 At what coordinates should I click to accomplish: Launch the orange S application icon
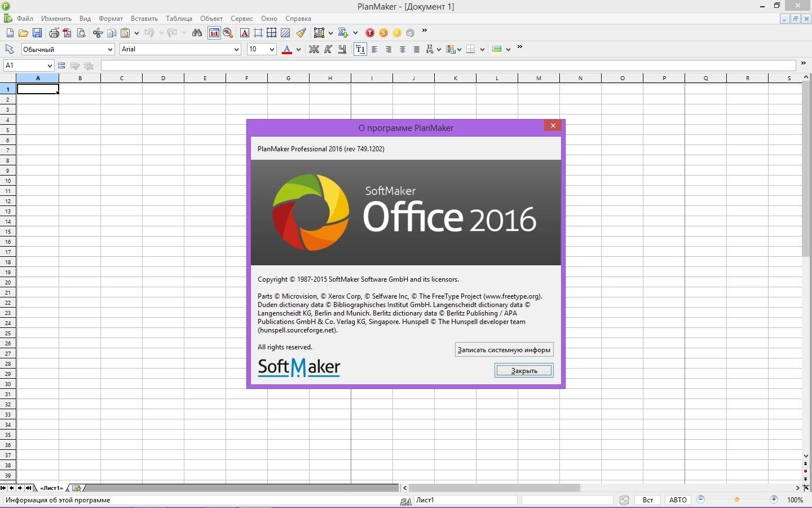pyautogui.click(x=383, y=33)
